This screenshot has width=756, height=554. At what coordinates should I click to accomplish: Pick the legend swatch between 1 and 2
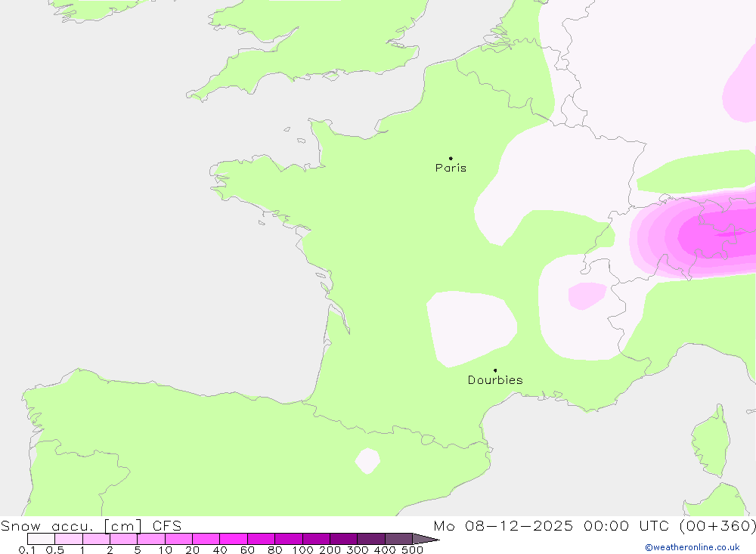point(96,539)
